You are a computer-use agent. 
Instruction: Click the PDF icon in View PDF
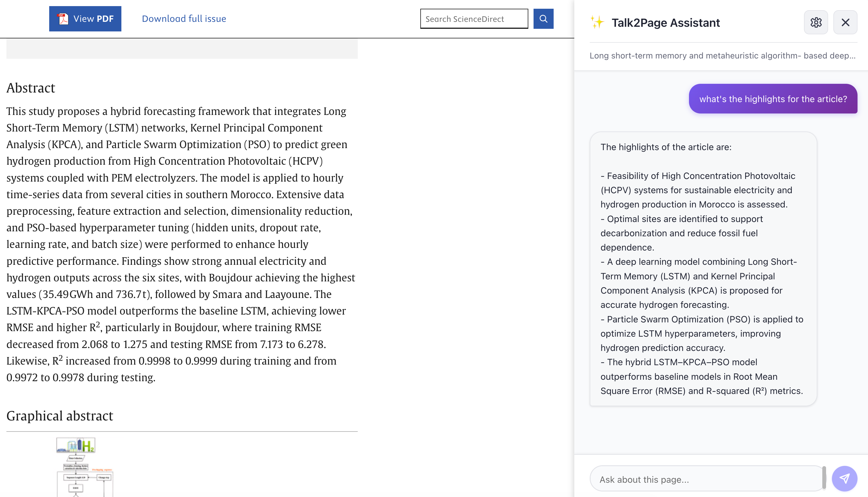tap(63, 19)
